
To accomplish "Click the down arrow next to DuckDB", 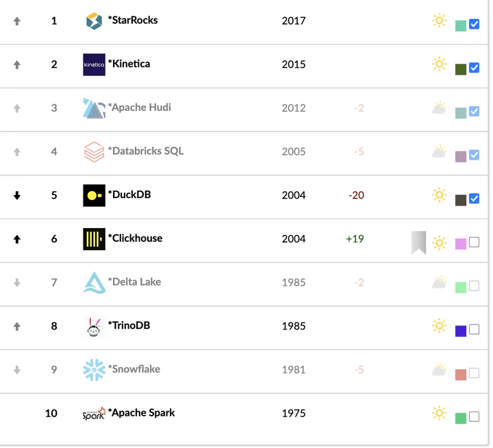I will 17,196.
